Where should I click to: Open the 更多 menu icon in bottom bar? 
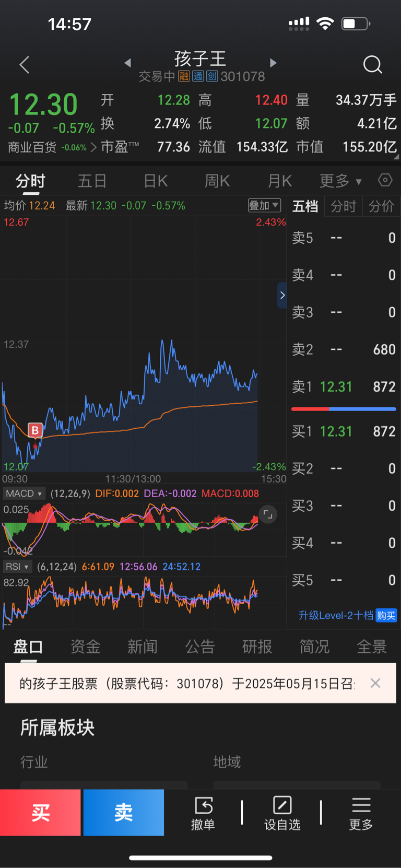coord(361,813)
